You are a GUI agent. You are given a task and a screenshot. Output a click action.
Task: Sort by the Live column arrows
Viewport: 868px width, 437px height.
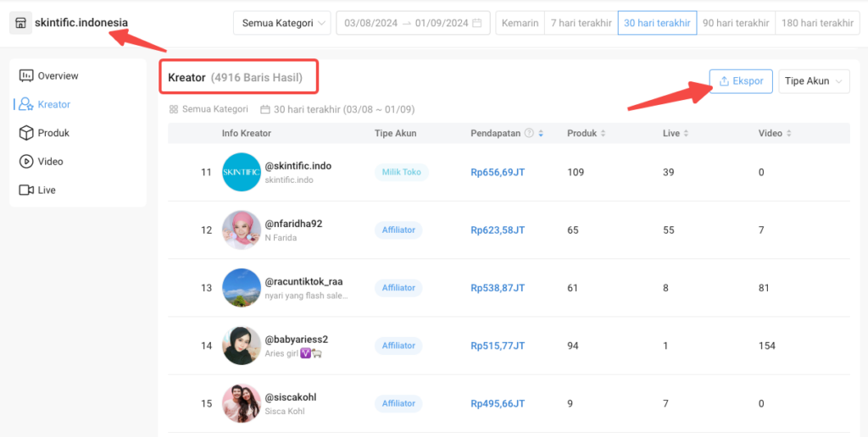(686, 133)
